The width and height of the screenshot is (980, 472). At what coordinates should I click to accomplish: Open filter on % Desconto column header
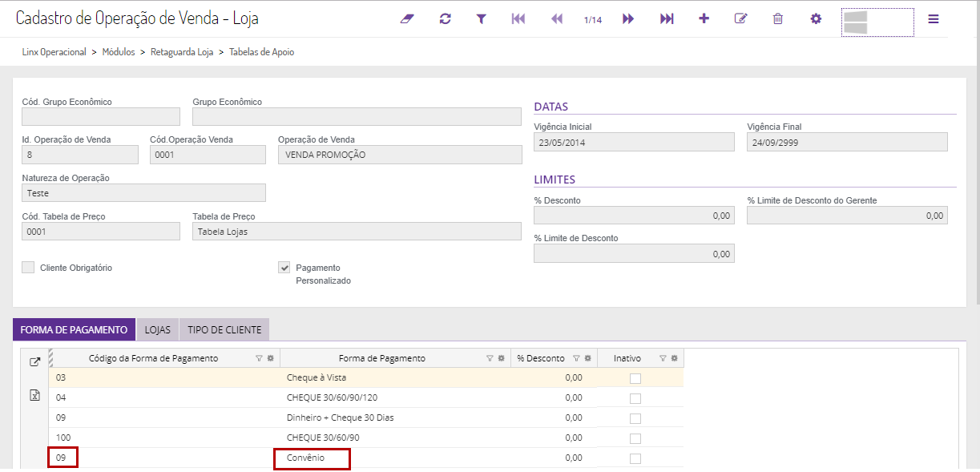click(x=576, y=358)
